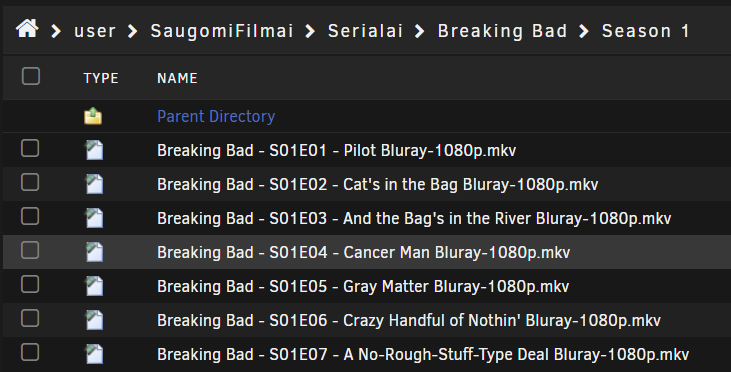Click the file icon for S01E05 Gray Matter
The height and width of the screenshot is (372, 731).
click(94, 287)
